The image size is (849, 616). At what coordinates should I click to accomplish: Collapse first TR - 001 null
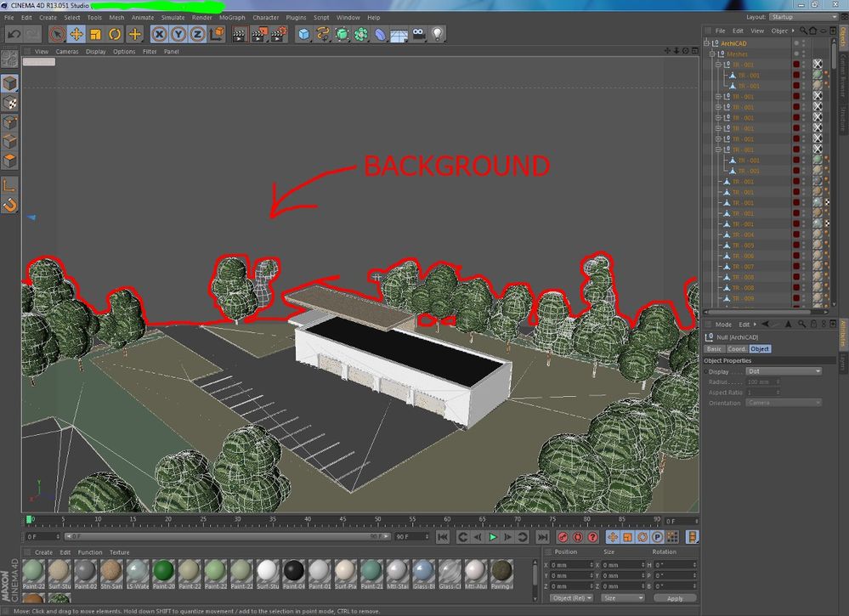click(718, 65)
